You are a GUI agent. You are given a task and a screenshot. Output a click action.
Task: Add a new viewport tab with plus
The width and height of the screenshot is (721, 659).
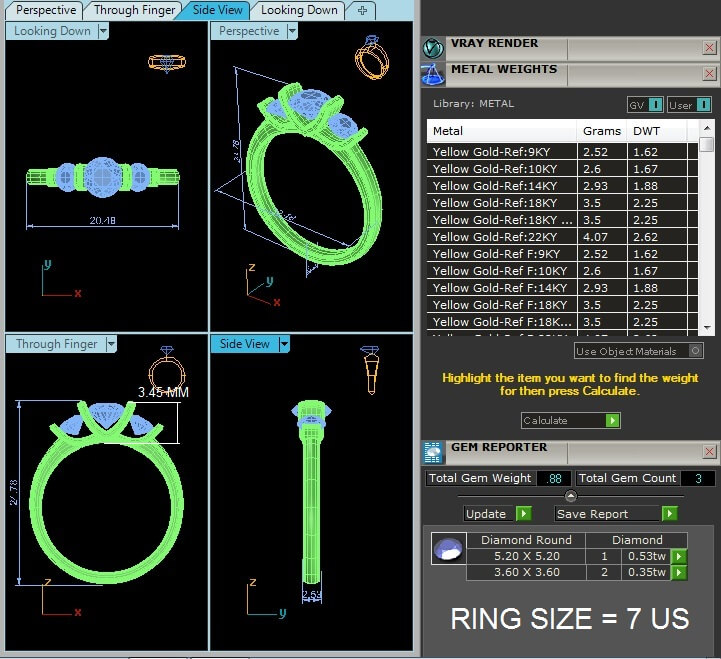click(x=362, y=10)
